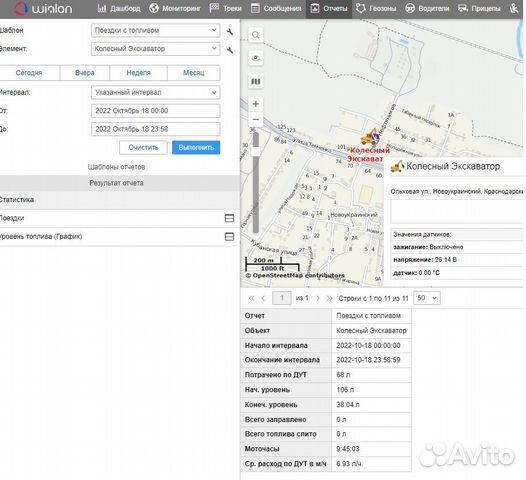Open the map layers selector
The width and height of the screenshot is (526, 480).
[256, 82]
